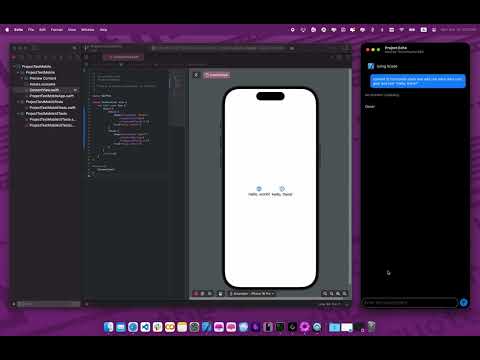Start the Live preview mode button
This screenshot has height=360, width=480.
[196, 294]
